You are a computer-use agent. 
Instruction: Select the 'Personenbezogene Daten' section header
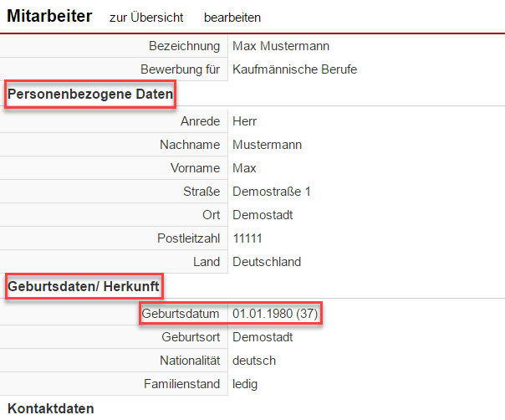click(x=90, y=95)
